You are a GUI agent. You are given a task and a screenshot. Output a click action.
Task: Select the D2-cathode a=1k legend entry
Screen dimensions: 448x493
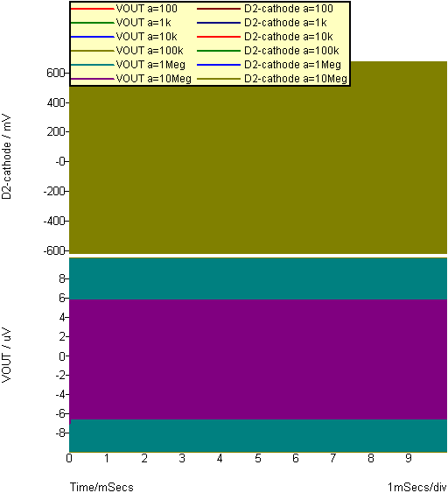click(x=262, y=23)
